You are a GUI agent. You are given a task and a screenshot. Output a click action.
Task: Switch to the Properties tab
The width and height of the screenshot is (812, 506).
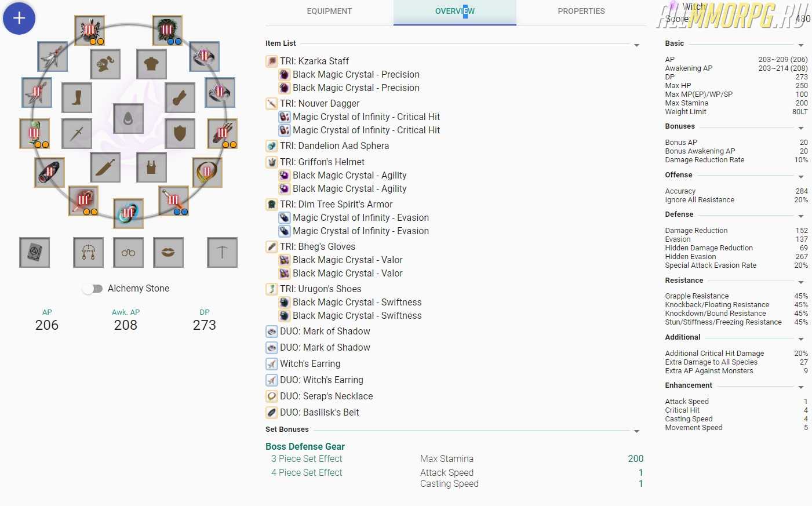pyautogui.click(x=581, y=11)
